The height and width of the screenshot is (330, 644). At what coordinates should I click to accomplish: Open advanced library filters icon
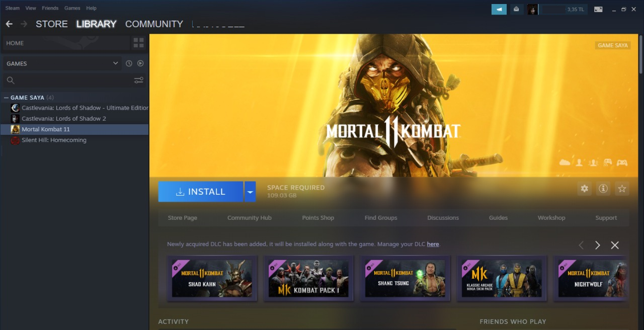click(139, 80)
